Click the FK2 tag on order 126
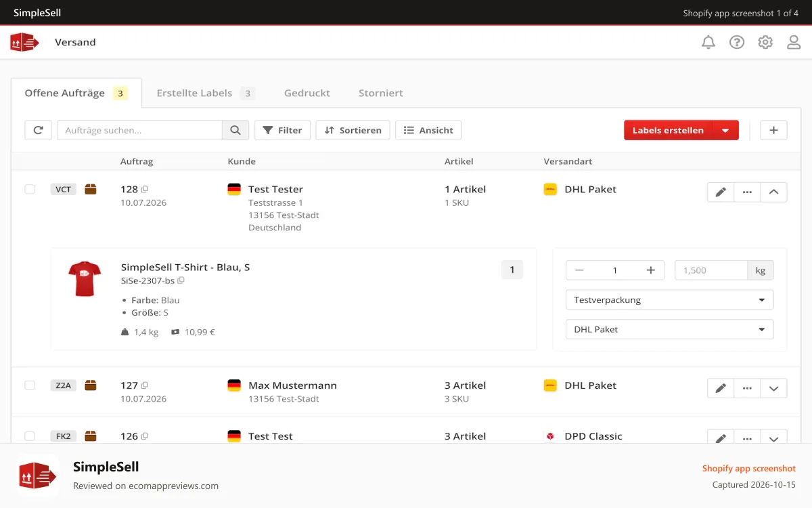Viewport: 812px width, 508px height. tap(64, 436)
